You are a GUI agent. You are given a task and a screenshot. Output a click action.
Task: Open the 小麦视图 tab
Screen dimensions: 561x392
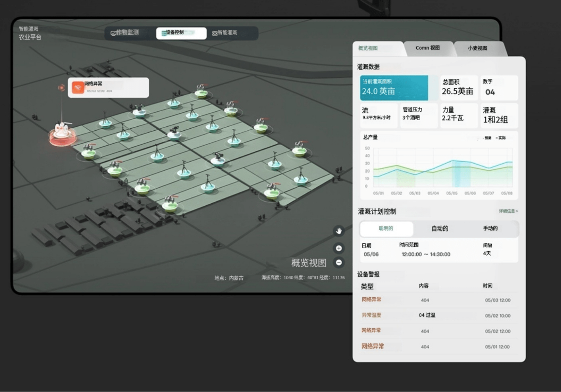478,48
